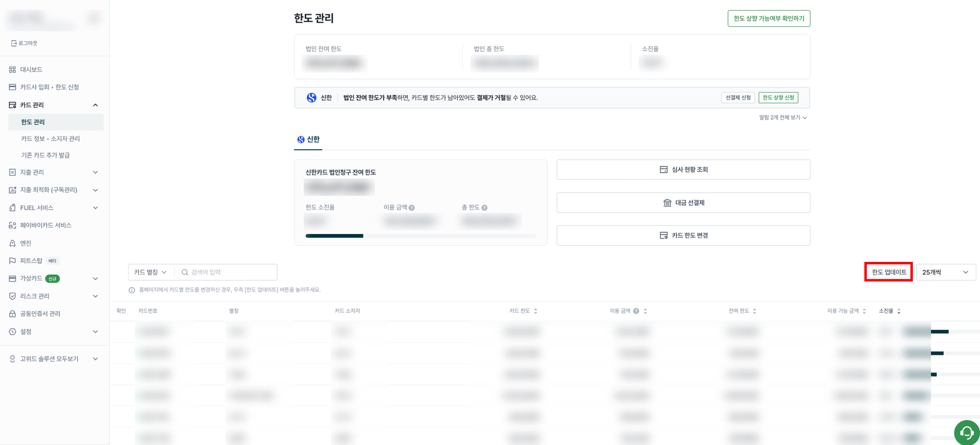980x445 pixels.
Task: Click the green 한도 상향 신청 button
Action: click(x=778, y=97)
